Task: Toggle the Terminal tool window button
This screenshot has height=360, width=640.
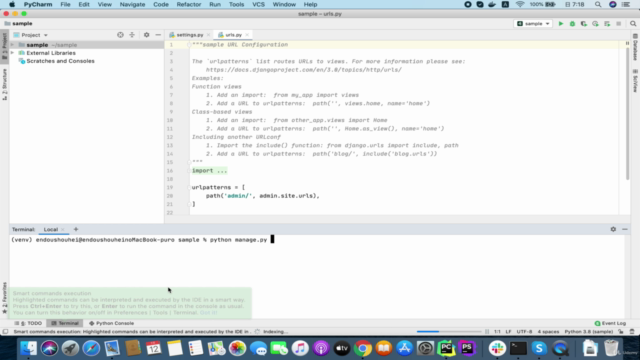Action: point(65,323)
